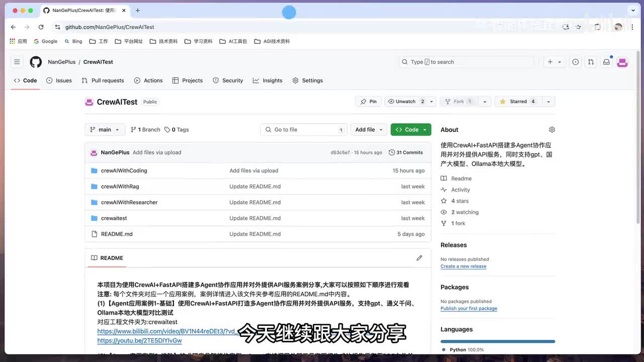Open a new browser tab with plus

[137, 10]
